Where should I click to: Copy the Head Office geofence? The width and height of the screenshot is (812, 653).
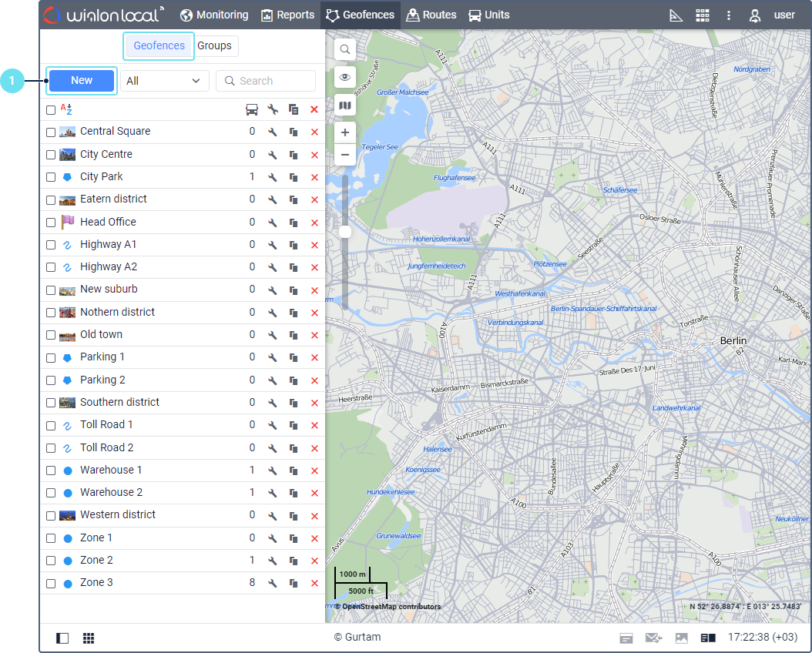click(x=294, y=223)
